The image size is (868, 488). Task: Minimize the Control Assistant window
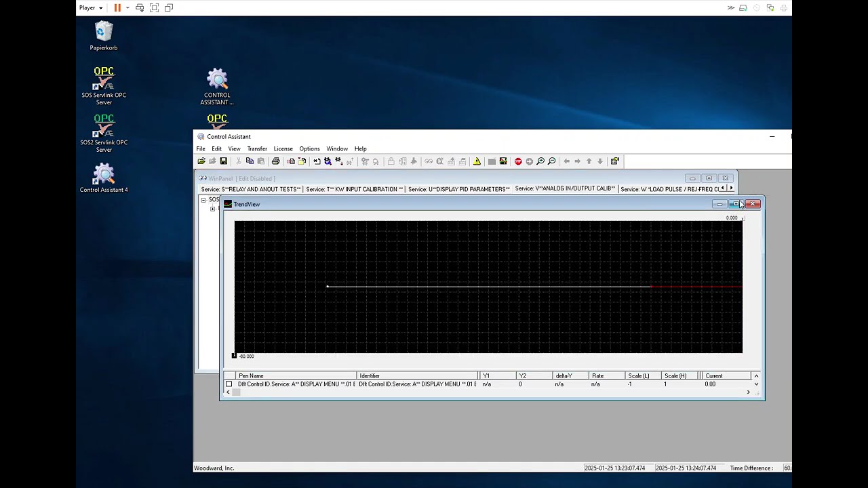(x=772, y=136)
